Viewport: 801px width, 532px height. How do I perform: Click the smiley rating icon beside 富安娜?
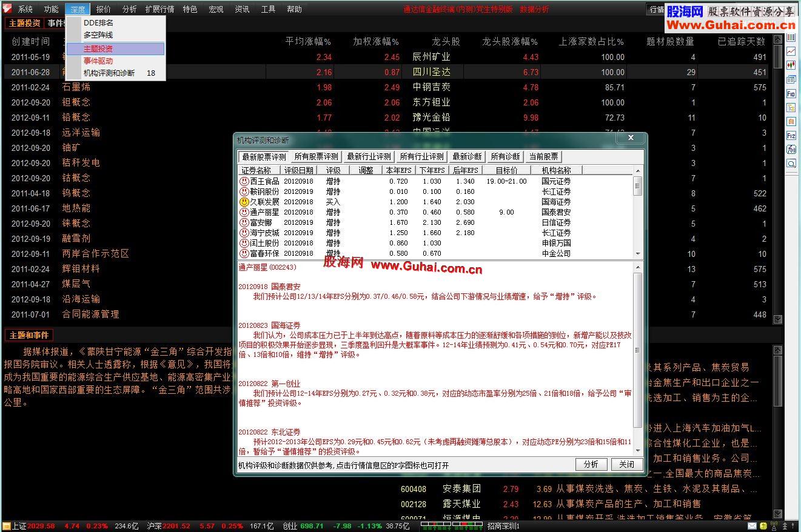(x=244, y=222)
